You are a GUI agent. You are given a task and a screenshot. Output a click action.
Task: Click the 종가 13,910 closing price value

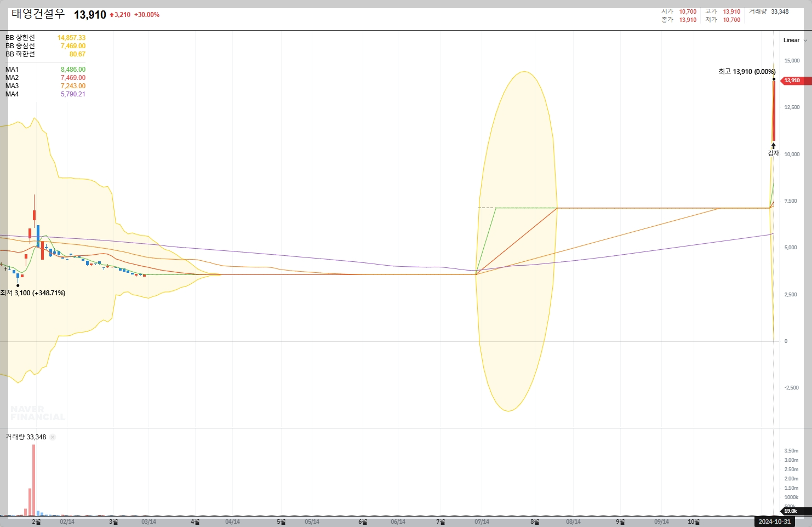click(688, 20)
